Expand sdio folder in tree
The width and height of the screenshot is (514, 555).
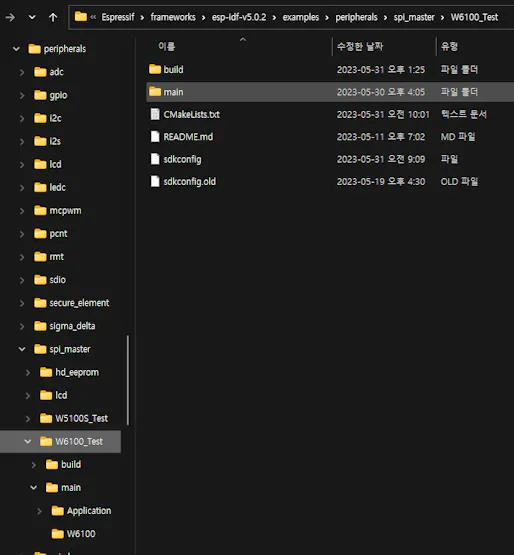[x=22, y=280]
